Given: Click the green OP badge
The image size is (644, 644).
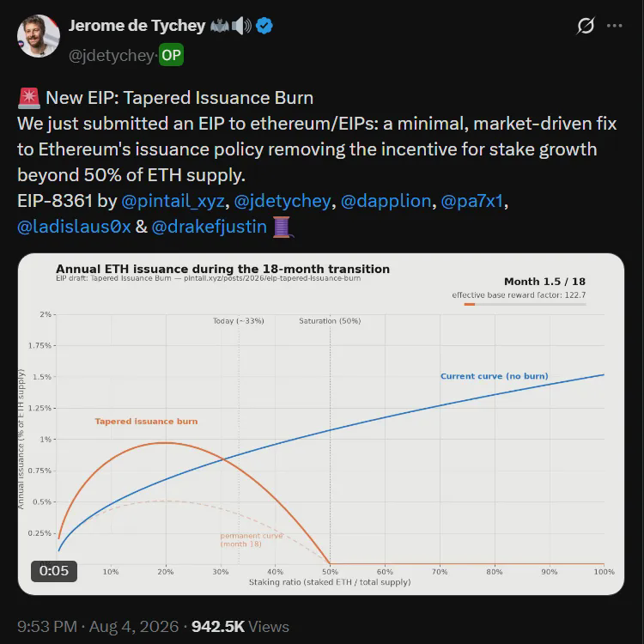Looking at the screenshot, I should [171, 55].
